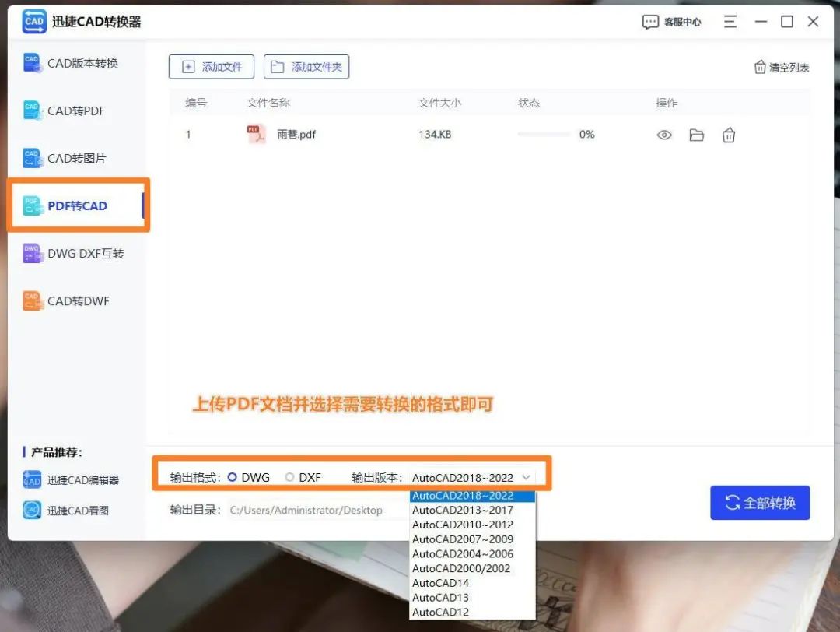This screenshot has width=840, height=632.
Task: Choose AutoCAD12 from the list
Action: 473,612
